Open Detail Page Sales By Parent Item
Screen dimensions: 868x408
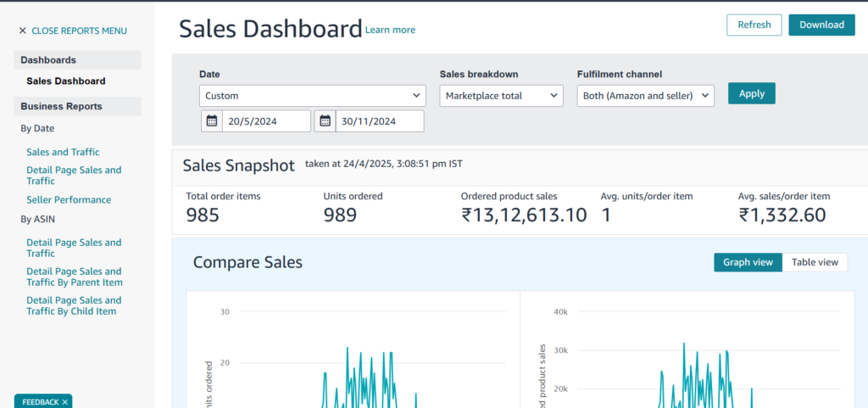75,277
